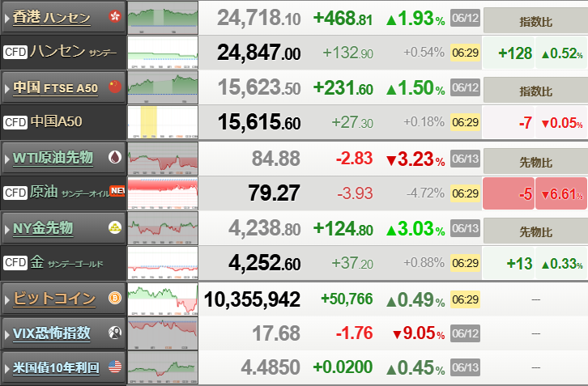Open the 米国債10年利回 link
The height and width of the screenshot is (386, 588).
coord(56,367)
